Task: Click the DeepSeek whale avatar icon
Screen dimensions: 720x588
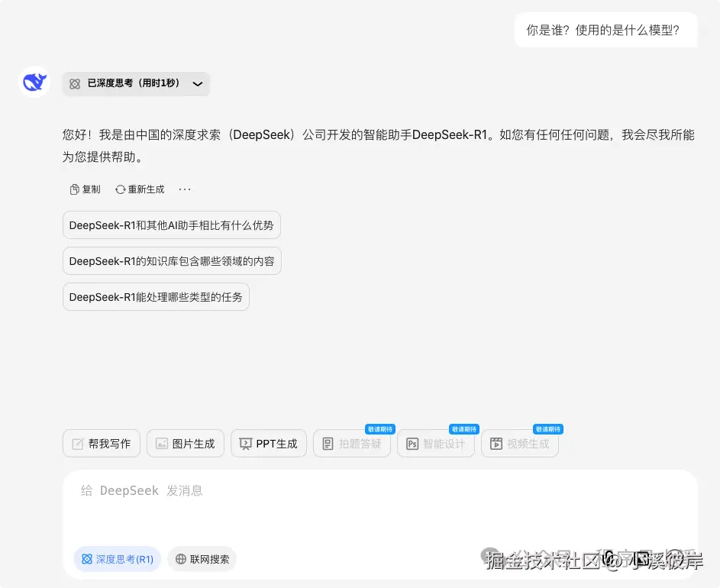Action: click(34, 82)
